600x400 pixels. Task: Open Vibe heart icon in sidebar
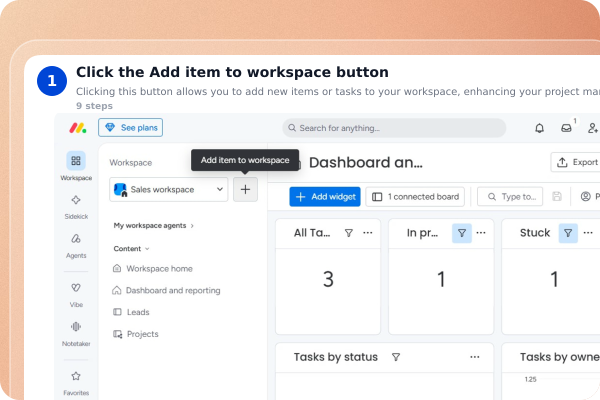tap(76, 287)
